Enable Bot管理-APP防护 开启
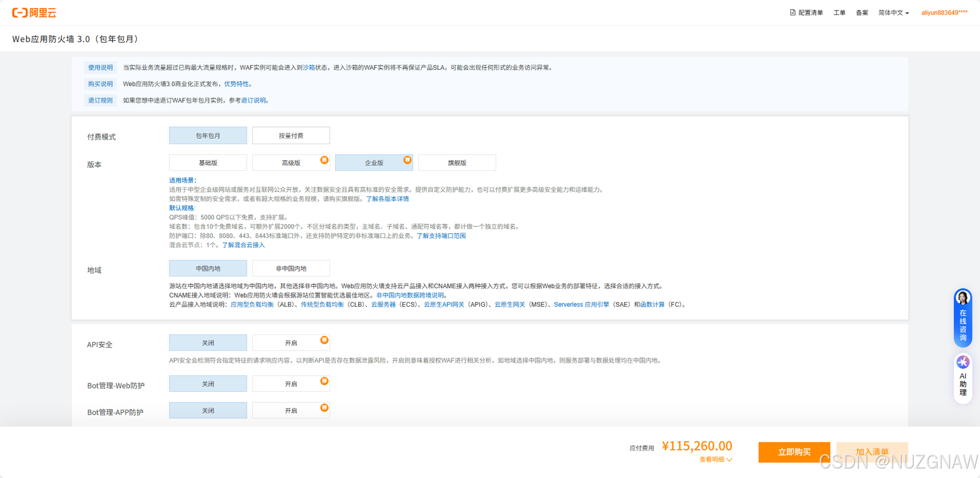Screen dimensions: 980x478 [291, 410]
